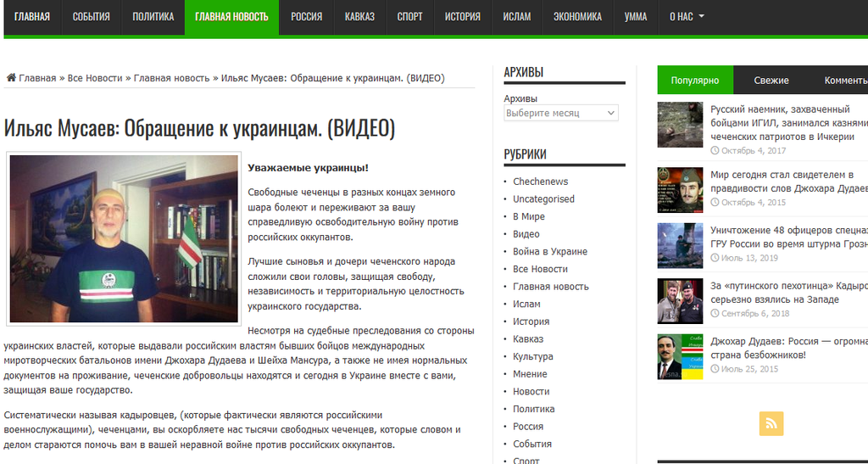Open article about Русский наемник
Viewport: 868px width, 464px height.
click(789, 122)
